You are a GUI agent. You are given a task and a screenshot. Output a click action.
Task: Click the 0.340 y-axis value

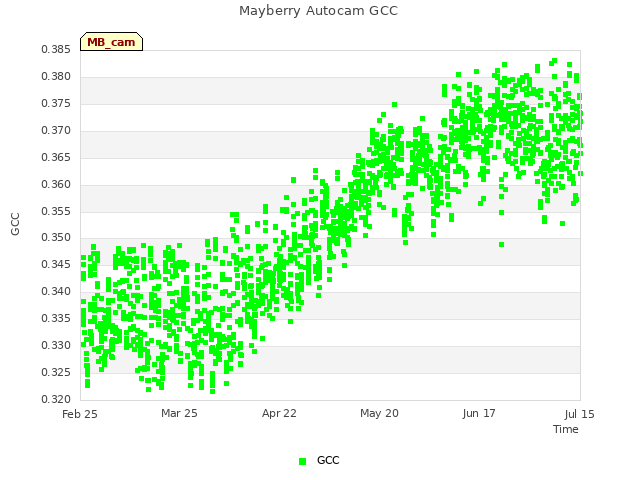coord(56,291)
